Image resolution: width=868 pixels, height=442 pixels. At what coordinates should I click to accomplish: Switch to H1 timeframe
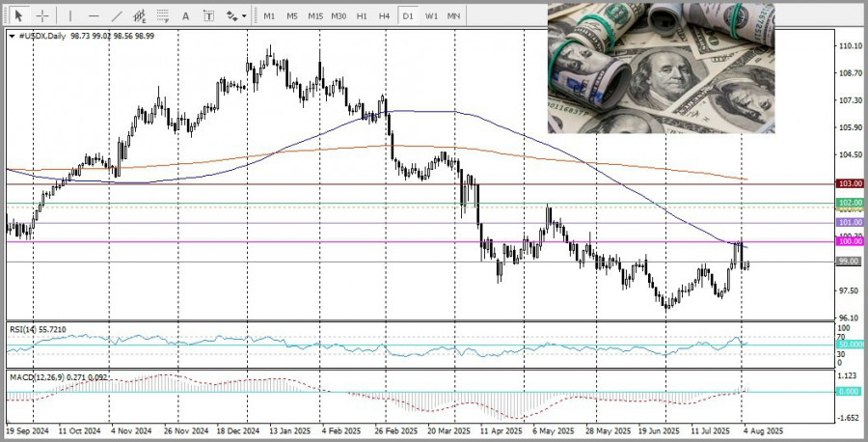[362, 16]
